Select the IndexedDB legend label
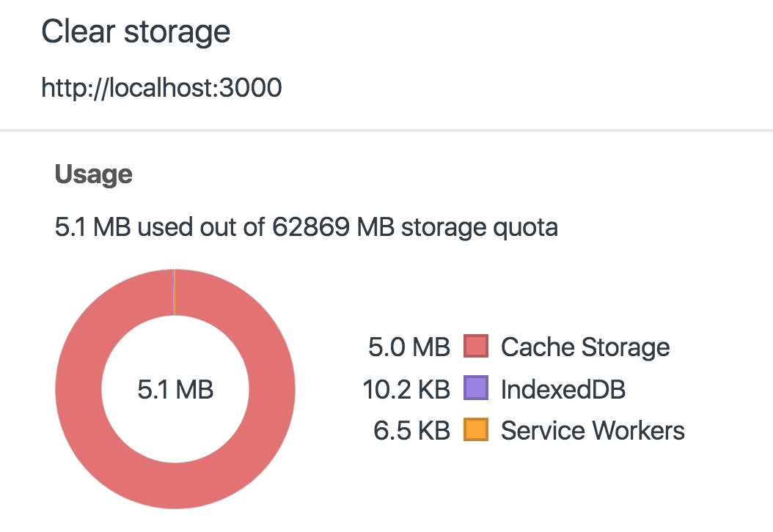The height and width of the screenshot is (532, 773). [563, 389]
